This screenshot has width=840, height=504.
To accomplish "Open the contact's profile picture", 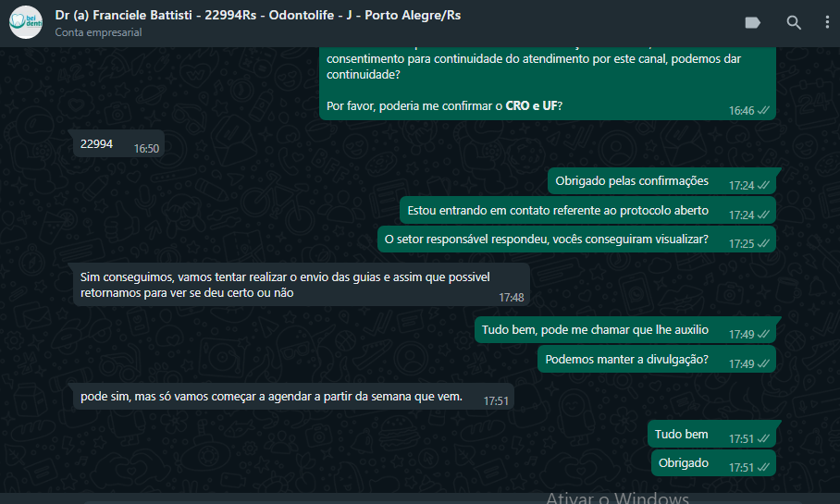I will (26, 22).
